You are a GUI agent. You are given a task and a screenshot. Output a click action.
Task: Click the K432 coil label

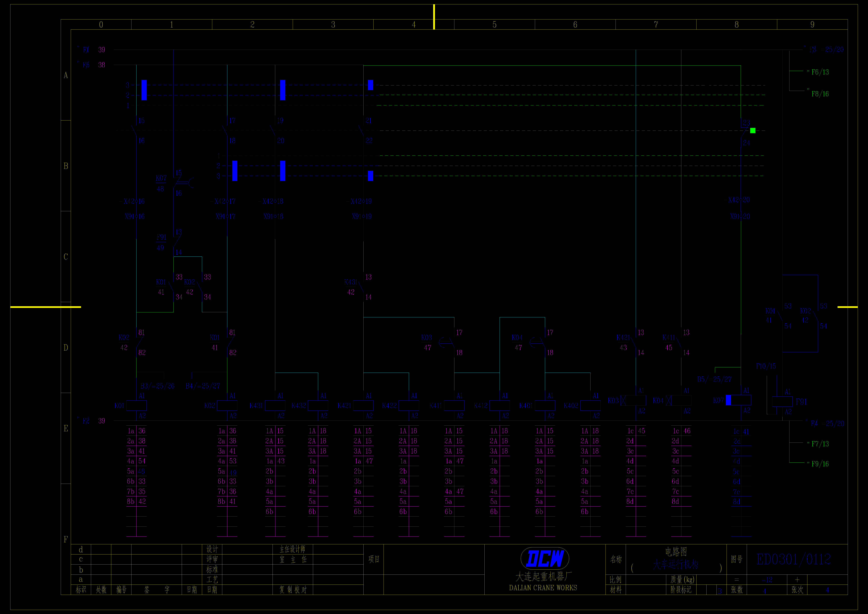(299, 406)
